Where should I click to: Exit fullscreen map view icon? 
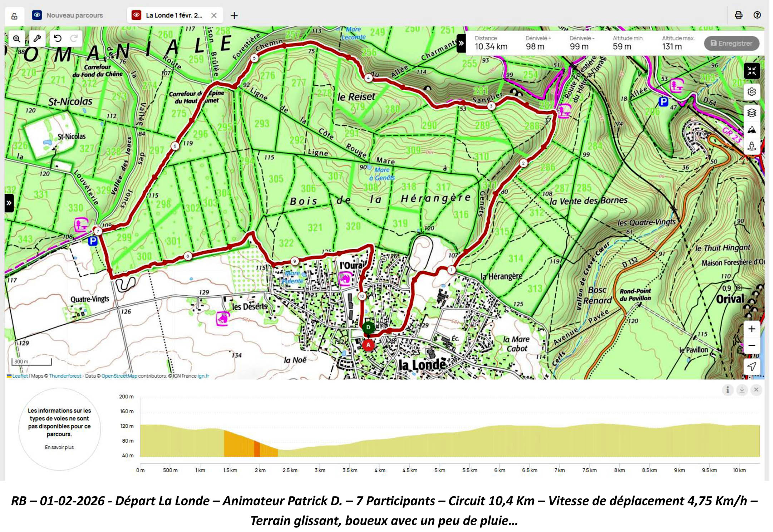coord(752,71)
